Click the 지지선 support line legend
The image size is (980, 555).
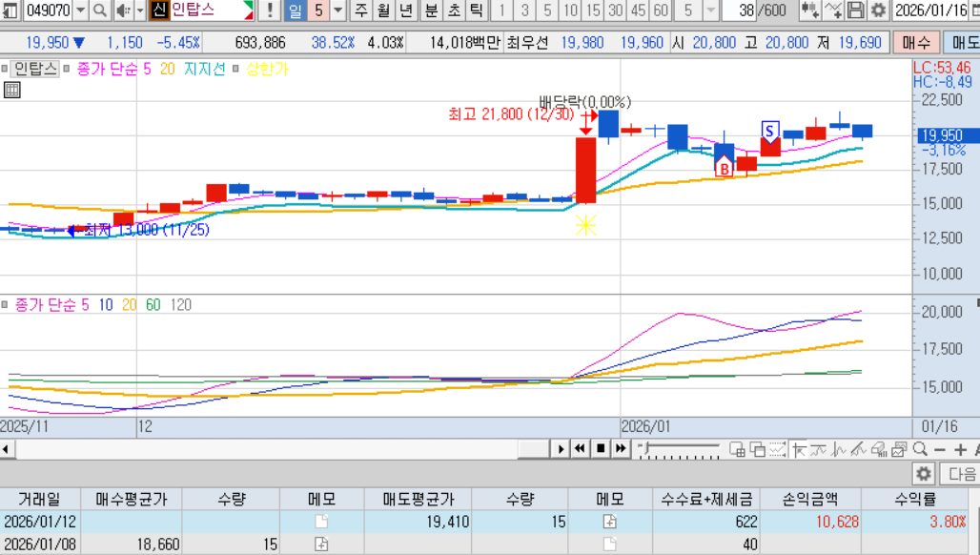[x=204, y=69]
